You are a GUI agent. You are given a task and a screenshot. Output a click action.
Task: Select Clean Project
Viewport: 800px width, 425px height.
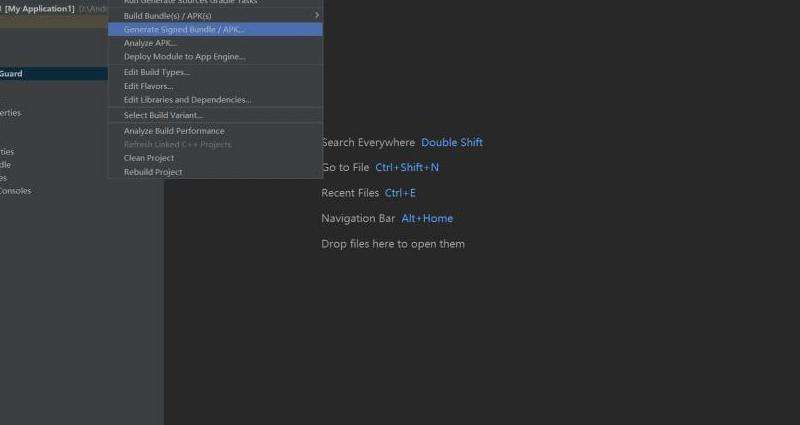pyautogui.click(x=215, y=158)
